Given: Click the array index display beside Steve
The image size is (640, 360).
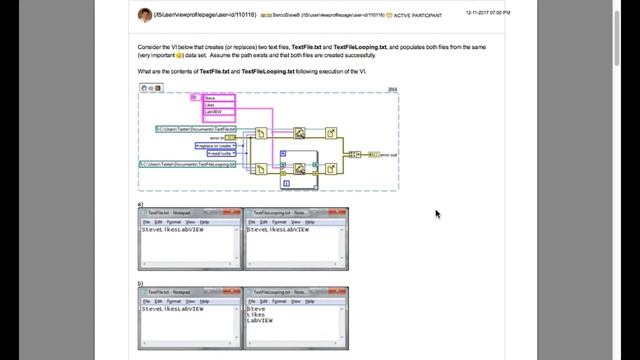Looking at the screenshot, I should click(x=195, y=97).
